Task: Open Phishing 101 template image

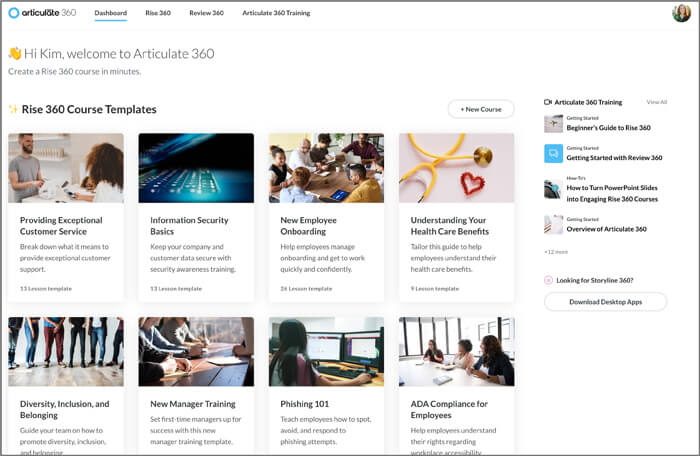Action: [326, 351]
